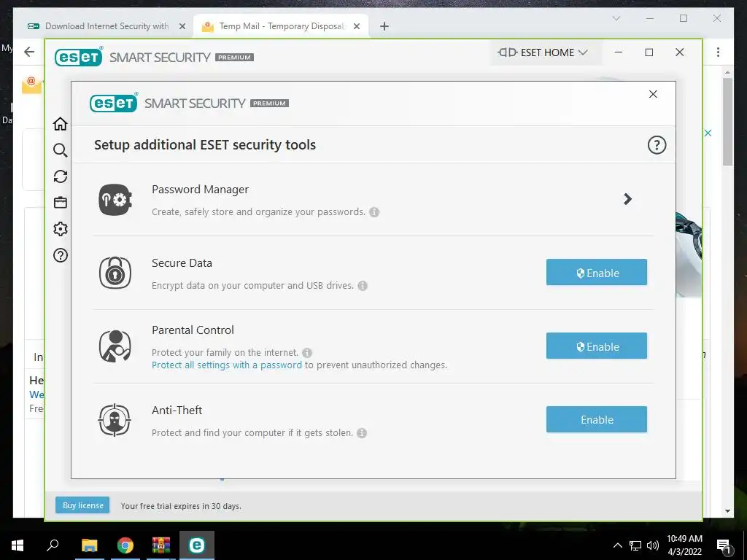Open network status tray icon
747x560 pixels.
635,545
